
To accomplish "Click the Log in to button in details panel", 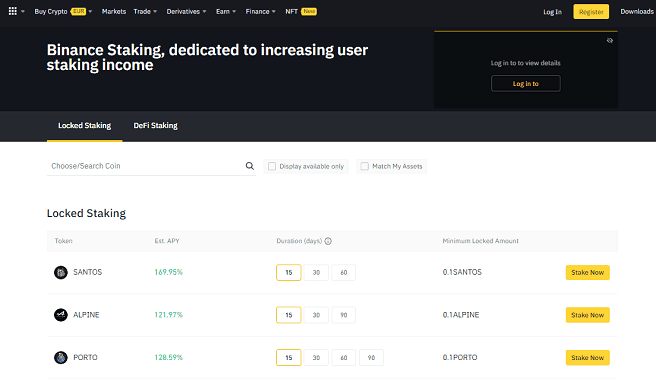I will [526, 84].
